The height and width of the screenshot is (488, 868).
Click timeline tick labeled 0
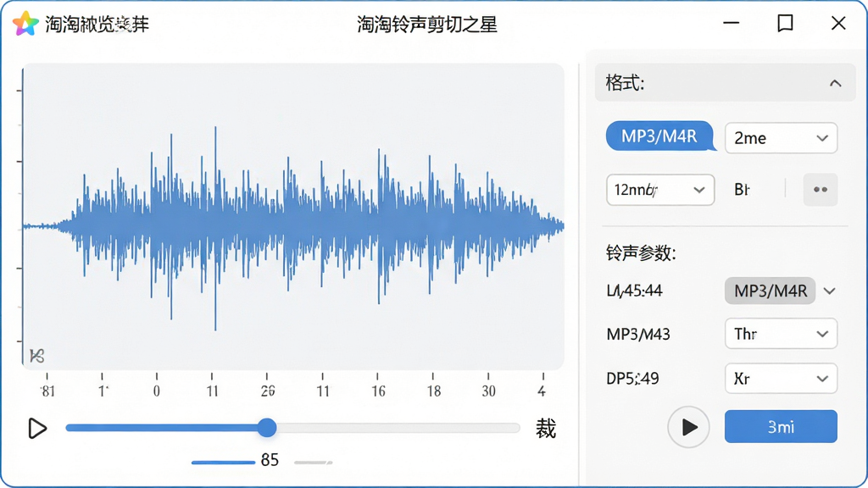click(x=157, y=391)
